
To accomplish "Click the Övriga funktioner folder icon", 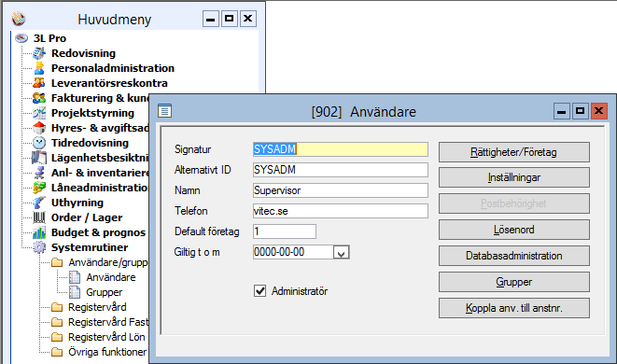I will tap(57, 352).
